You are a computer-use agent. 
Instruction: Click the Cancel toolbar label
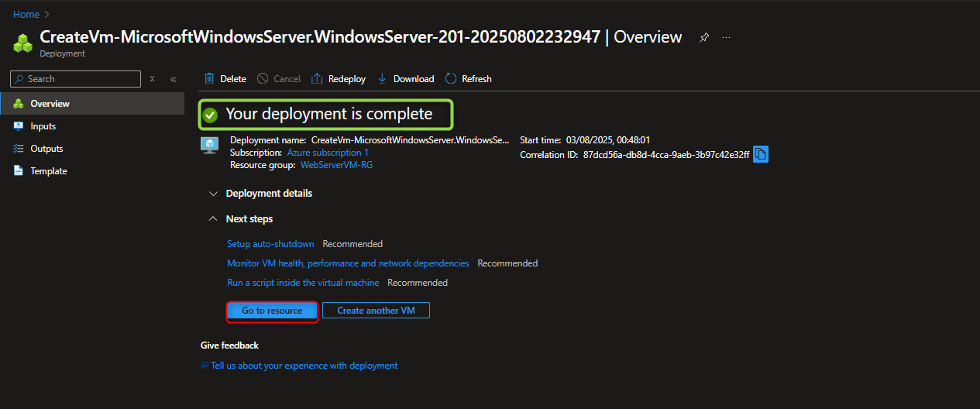pyautogui.click(x=287, y=79)
